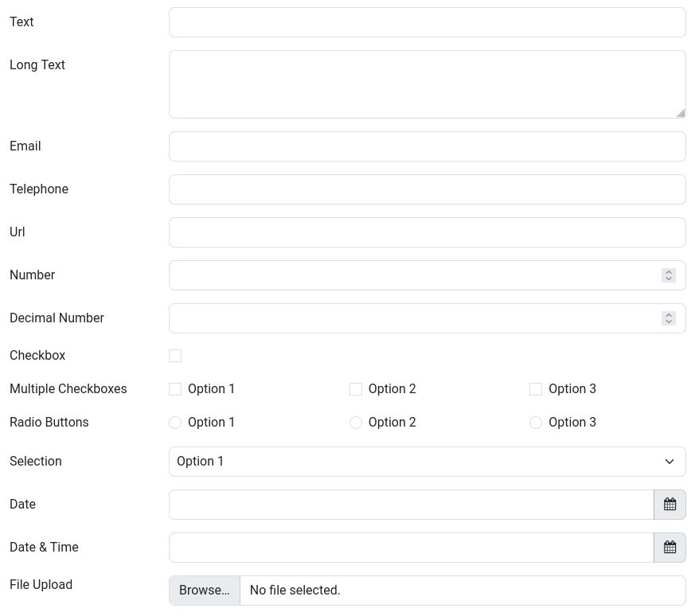Check Option 1 under Multiple Checkboxes
The height and width of the screenshot is (616, 695).
coord(175,389)
